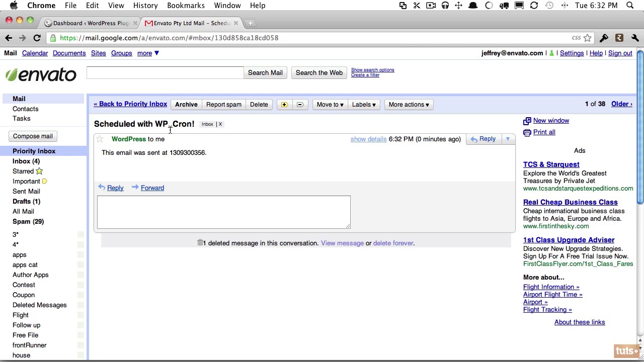Open Settings link at top right
This screenshot has width=644, height=362.
(572, 53)
